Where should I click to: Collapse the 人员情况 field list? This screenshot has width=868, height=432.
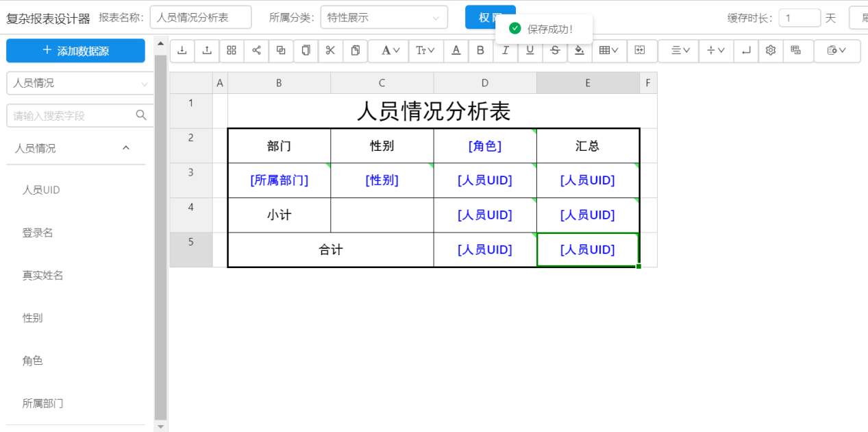point(126,148)
